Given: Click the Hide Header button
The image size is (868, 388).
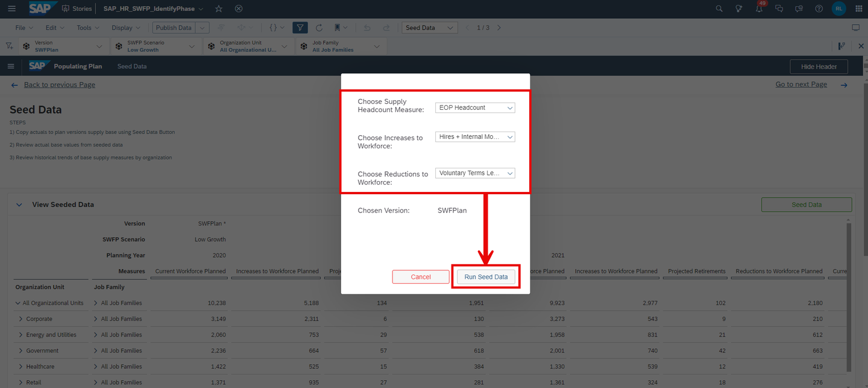Looking at the screenshot, I should tap(819, 66).
